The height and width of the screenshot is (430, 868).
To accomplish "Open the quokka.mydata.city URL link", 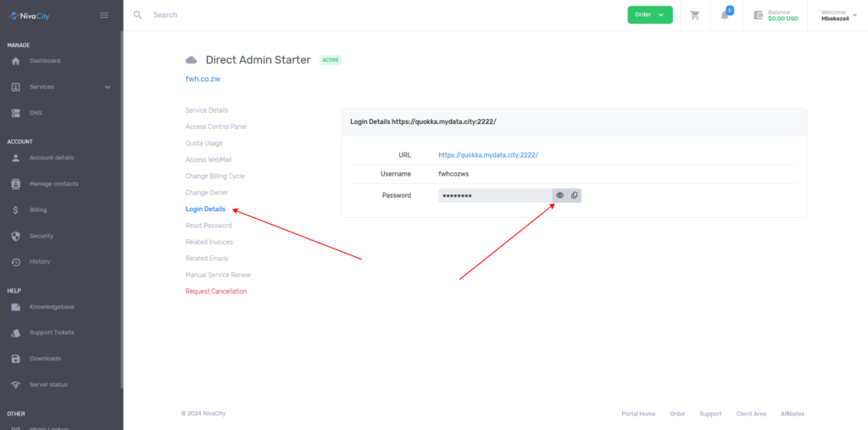I will point(488,155).
